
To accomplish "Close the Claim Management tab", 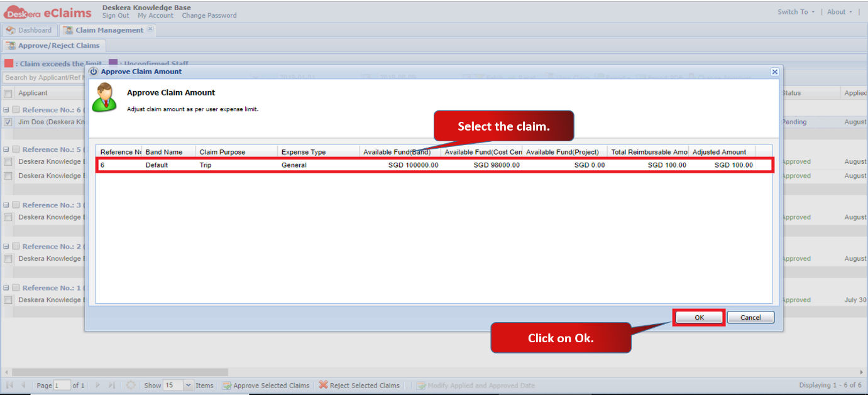I will pos(150,30).
